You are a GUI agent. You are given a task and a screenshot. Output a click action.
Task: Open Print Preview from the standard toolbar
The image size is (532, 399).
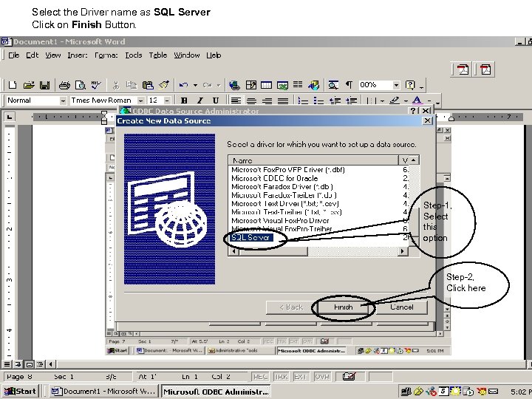[x=80, y=85]
